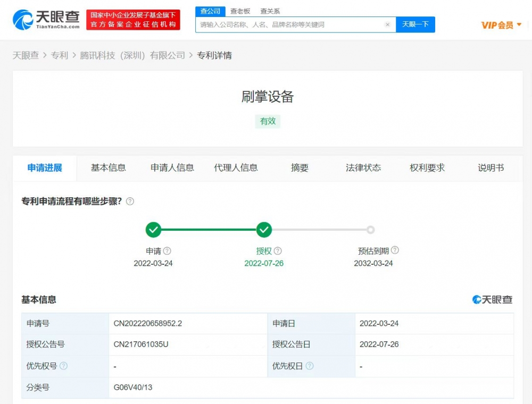
Task: Switch to the 基本信息 tab
Action: click(x=108, y=168)
